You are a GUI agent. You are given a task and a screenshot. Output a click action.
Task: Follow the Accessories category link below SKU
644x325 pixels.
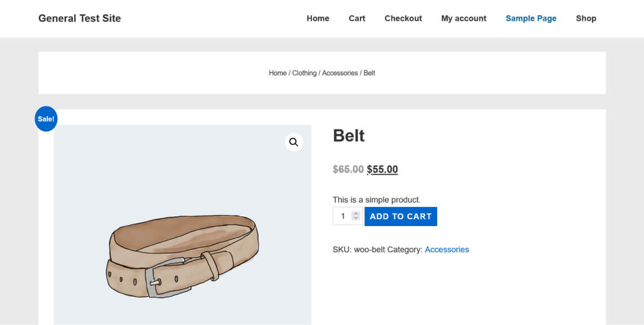click(x=446, y=249)
